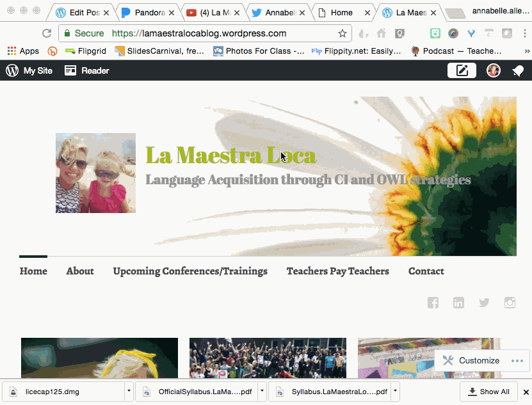The width and height of the screenshot is (532, 405).
Task: Expand OfficialSyllabus PDF download options arrow
Action: (261, 391)
